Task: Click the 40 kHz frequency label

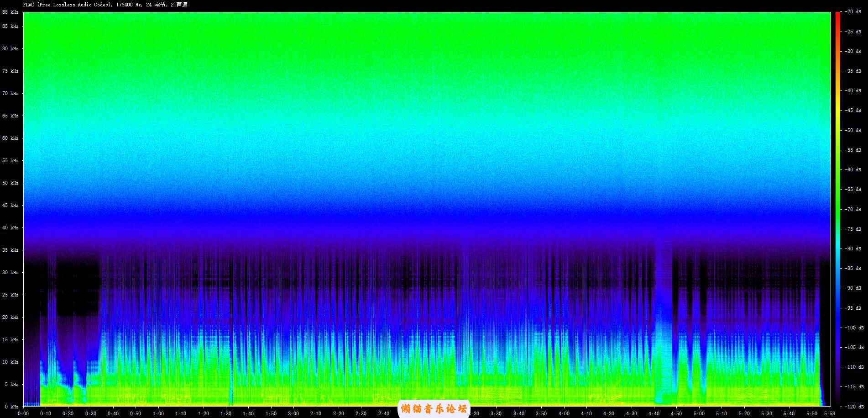Action: coord(10,228)
